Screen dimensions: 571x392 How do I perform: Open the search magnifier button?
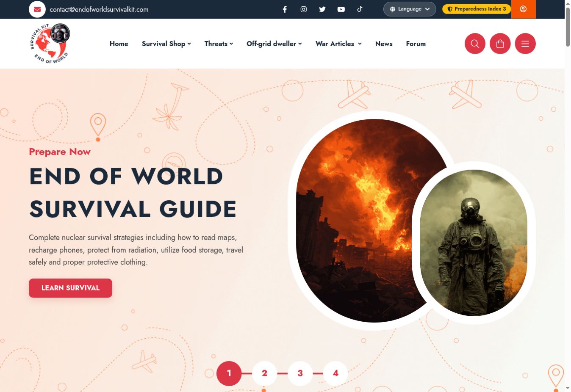coord(475,44)
